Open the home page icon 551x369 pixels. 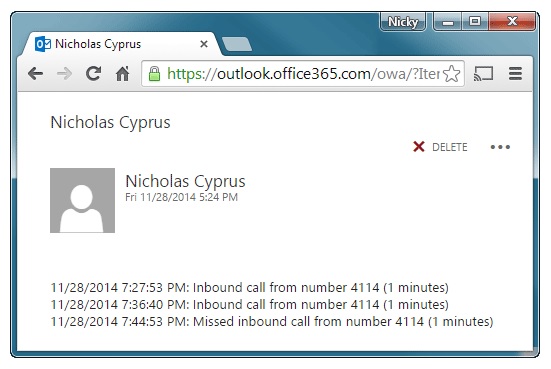coord(123,73)
